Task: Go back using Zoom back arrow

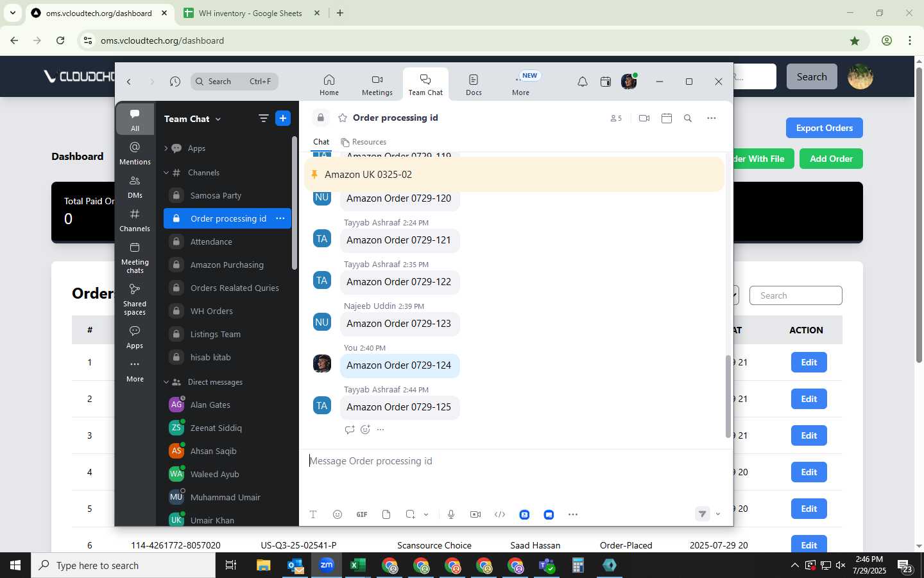Action: (129, 82)
